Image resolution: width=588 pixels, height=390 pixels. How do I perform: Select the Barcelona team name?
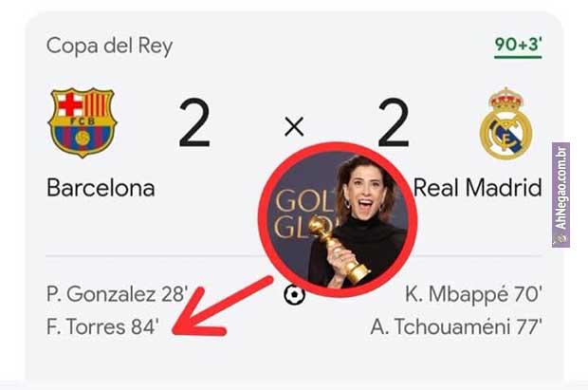[x=101, y=188]
